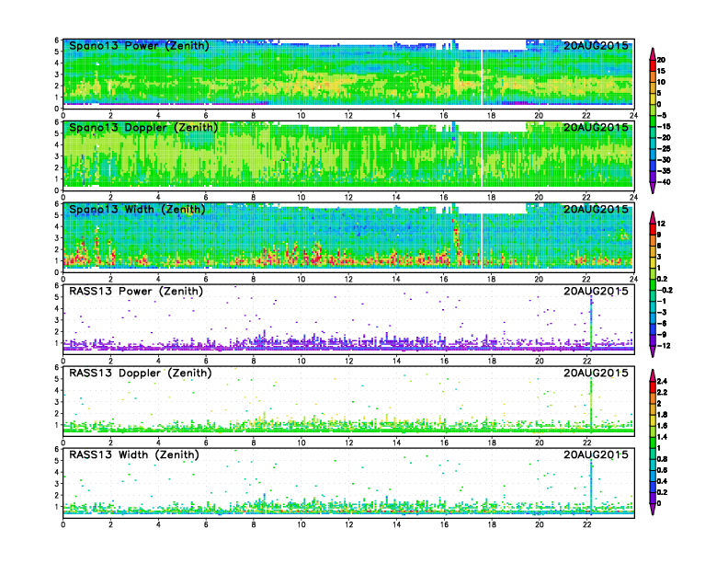Click the hour 18 tick under RASS13 Power panel
Viewport: 728px width, 563px height.
coord(491,361)
